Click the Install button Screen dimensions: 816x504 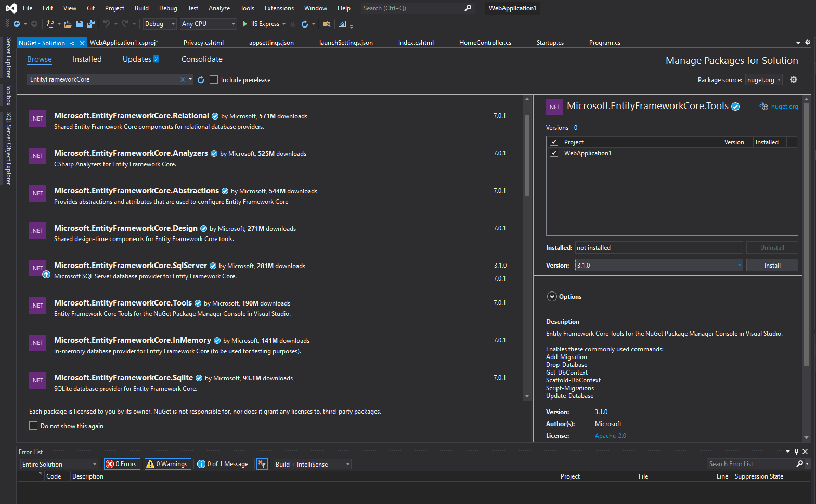772,266
